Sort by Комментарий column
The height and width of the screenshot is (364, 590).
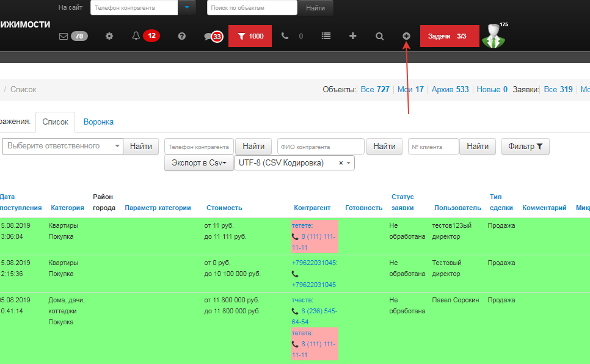point(544,208)
